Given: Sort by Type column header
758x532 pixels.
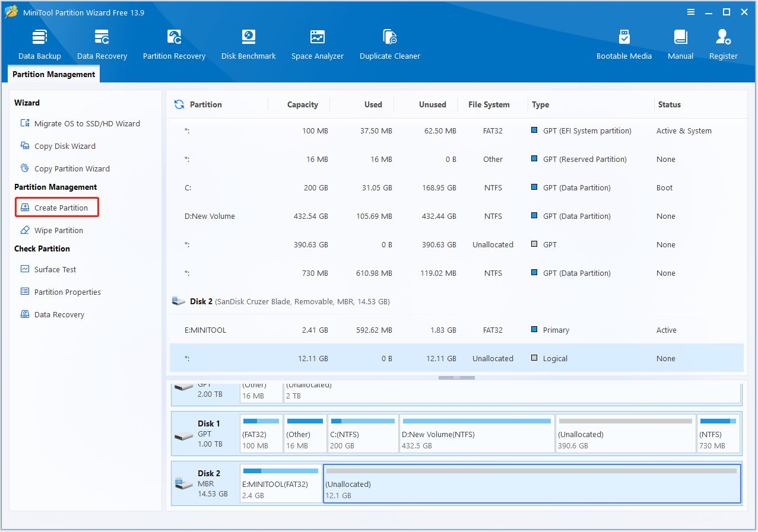Looking at the screenshot, I should 540,104.
